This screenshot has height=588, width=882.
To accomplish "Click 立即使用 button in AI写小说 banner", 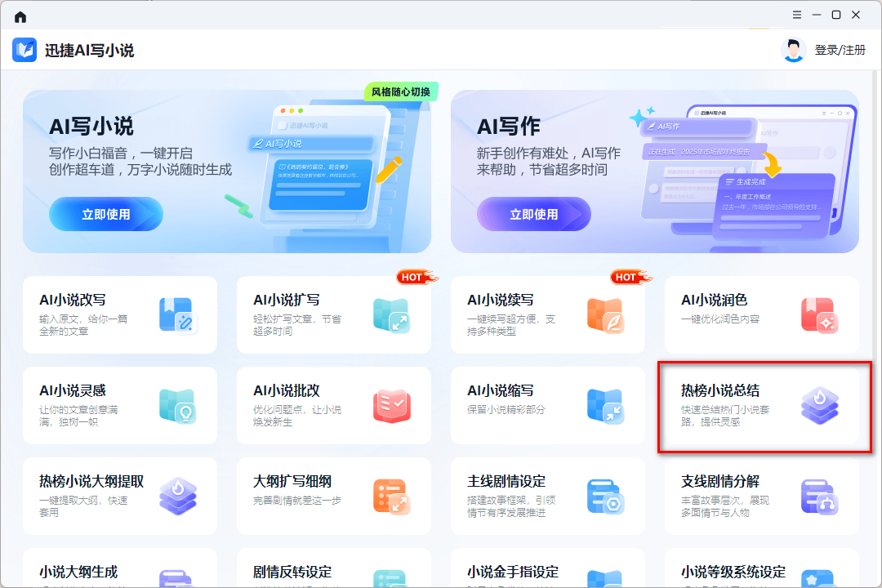I will pyautogui.click(x=105, y=214).
